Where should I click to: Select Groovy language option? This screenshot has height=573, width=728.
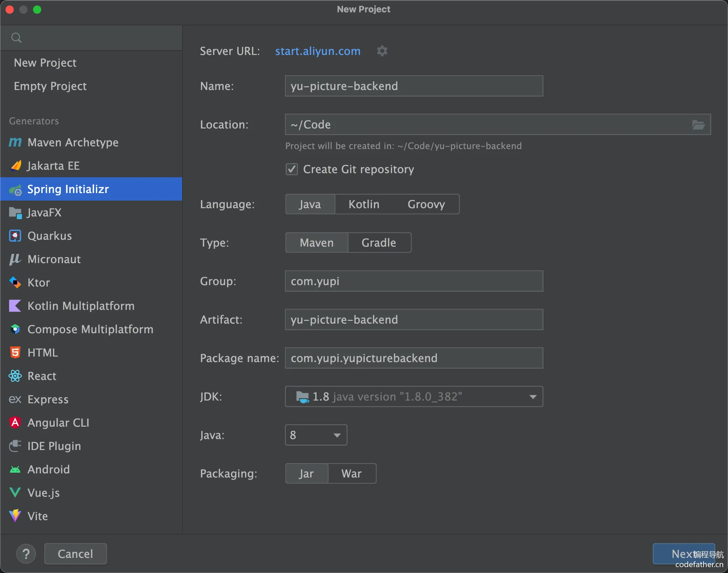pos(426,204)
